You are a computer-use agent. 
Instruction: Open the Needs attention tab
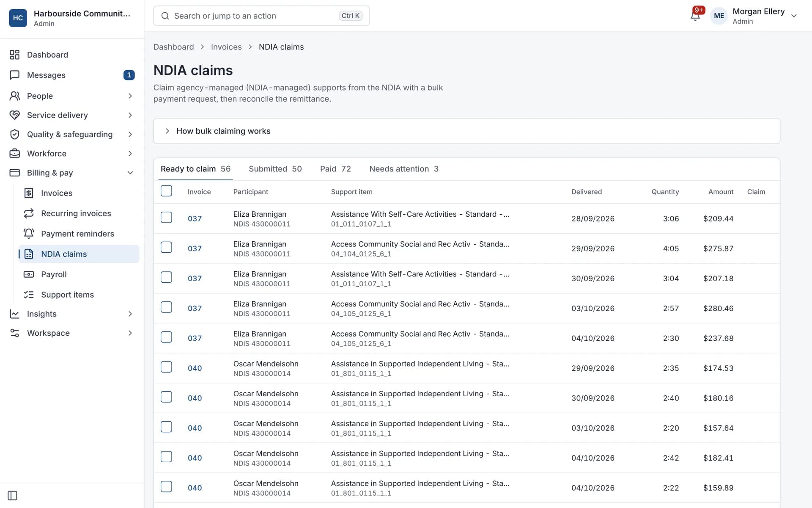coord(404,169)
